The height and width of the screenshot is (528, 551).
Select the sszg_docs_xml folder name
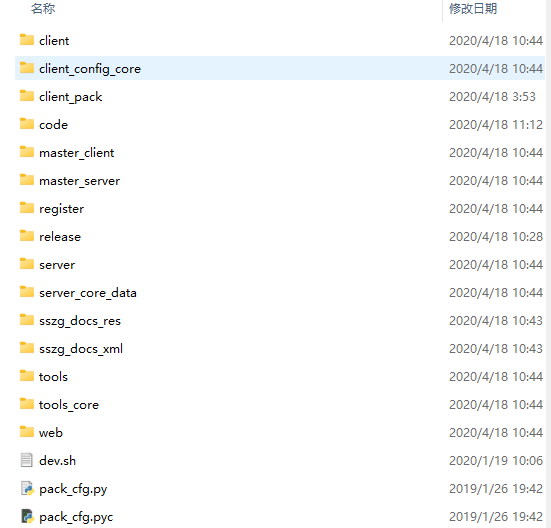81,349
